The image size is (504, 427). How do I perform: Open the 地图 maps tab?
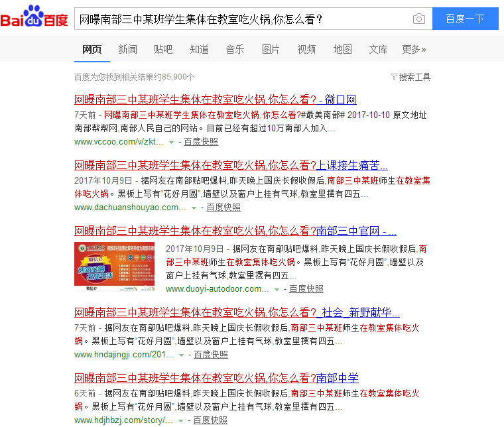coord(342,49)
